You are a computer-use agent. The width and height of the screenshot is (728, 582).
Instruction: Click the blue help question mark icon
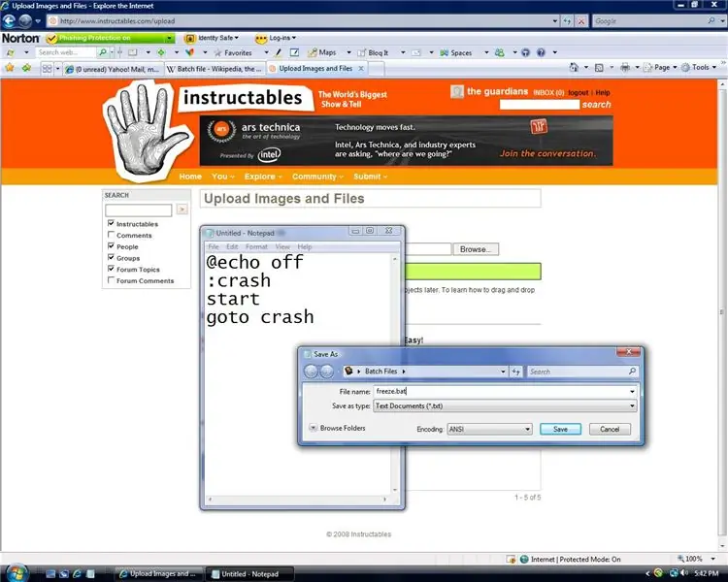541,52
